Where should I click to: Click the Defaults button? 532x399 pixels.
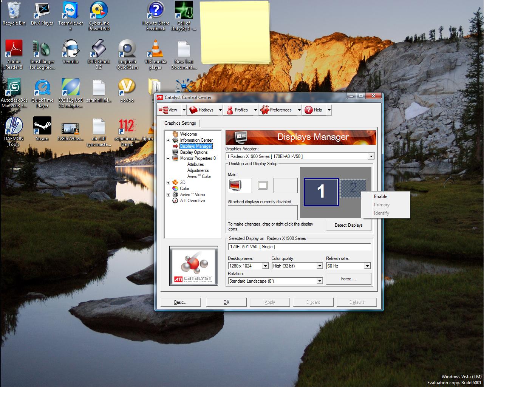pos(357,302)
